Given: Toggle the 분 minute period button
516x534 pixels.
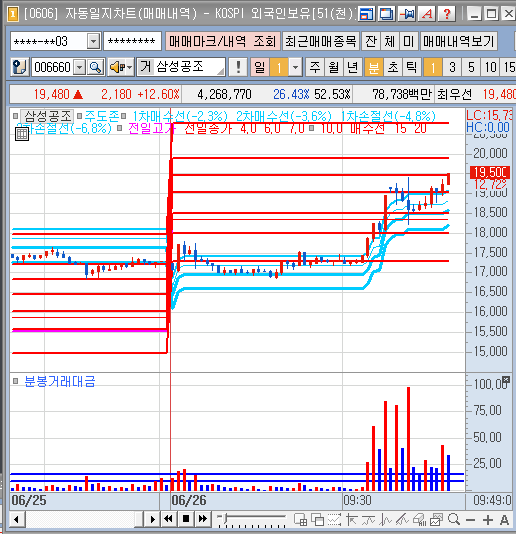Looking at the screenshot, I should pyautogui.click(x=374, y=67).
